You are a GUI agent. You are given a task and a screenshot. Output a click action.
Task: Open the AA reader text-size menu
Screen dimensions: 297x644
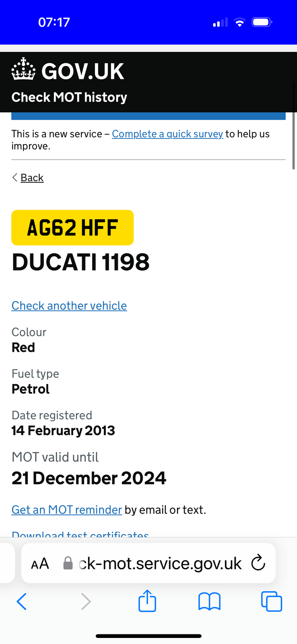(x=40, y=563)
